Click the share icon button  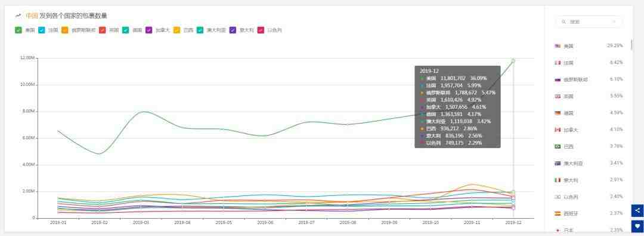[637, 210]
